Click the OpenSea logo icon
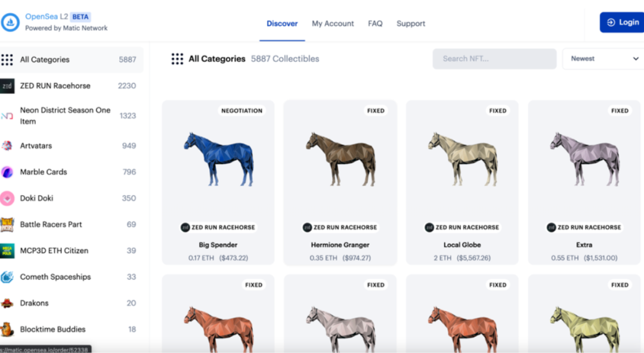This screenshot has height=353, width=644. coord(11,23)
